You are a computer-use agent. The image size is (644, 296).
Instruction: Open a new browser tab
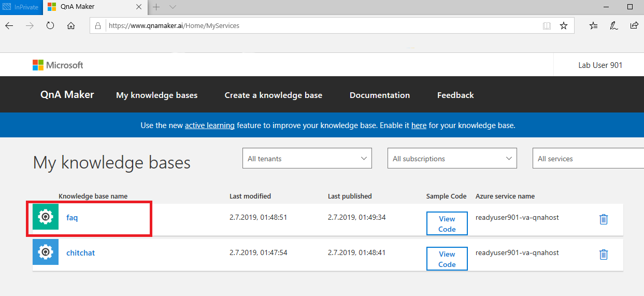(x=156, y=7)
